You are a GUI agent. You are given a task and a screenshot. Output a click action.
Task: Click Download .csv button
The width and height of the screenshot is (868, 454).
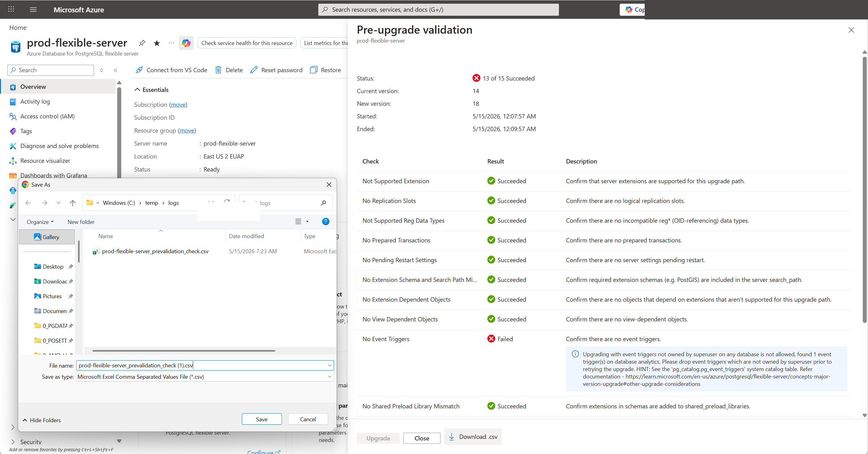click(473, 436)
